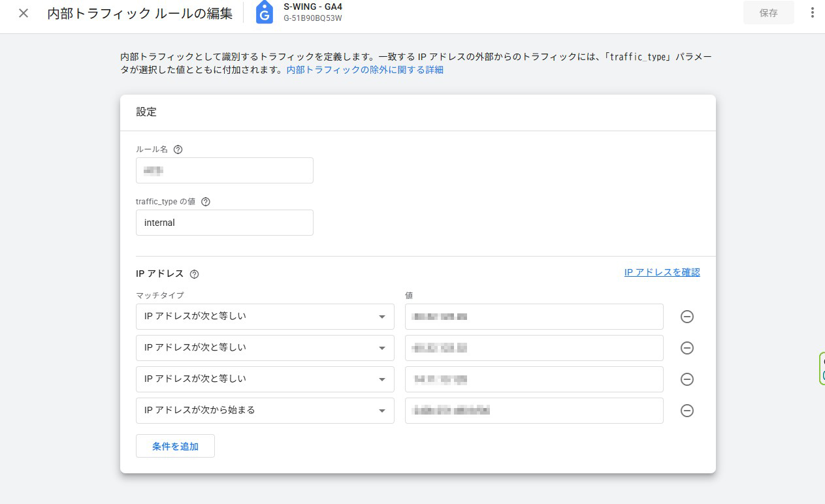Click the 保存 button
This screenshot has width=825, height=504.
coord(768,13)
